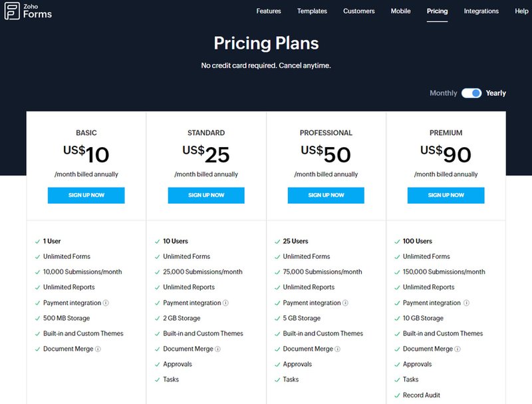Open the Features menu item
This screenshot has height=404, width=532.
(269, 11)
